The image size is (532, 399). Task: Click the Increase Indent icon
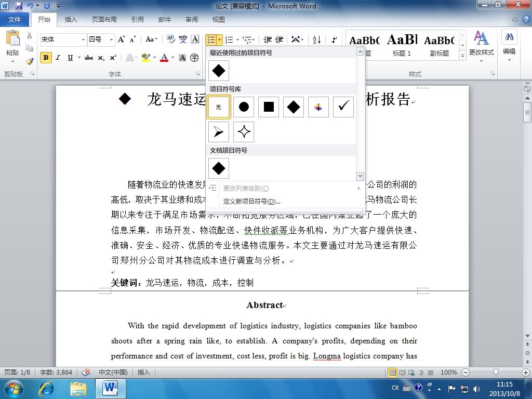click(x=279, y=39)
